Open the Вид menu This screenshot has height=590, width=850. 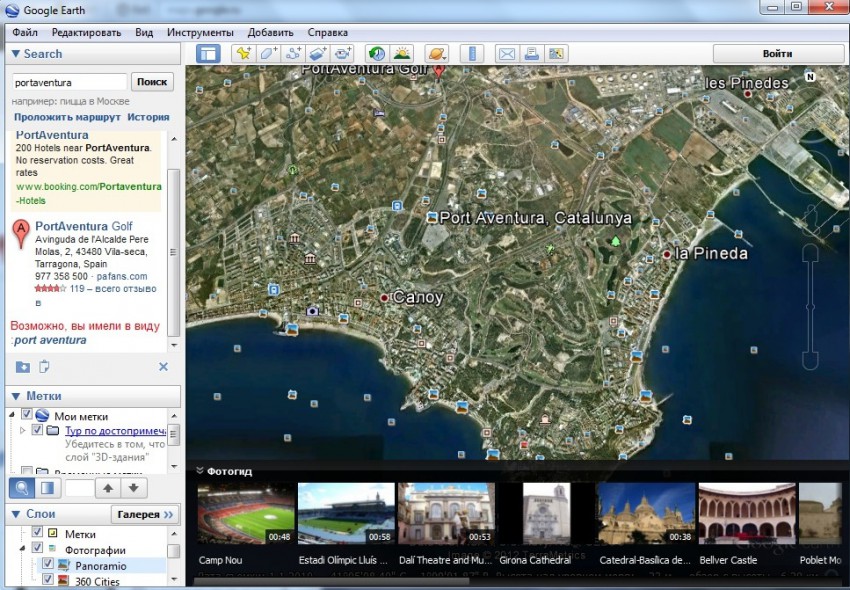point(144,32)
